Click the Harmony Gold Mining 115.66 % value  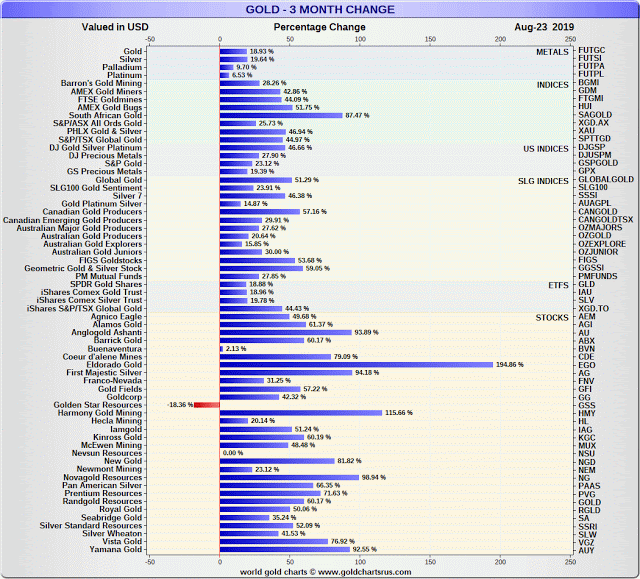[x=399, y=413]
